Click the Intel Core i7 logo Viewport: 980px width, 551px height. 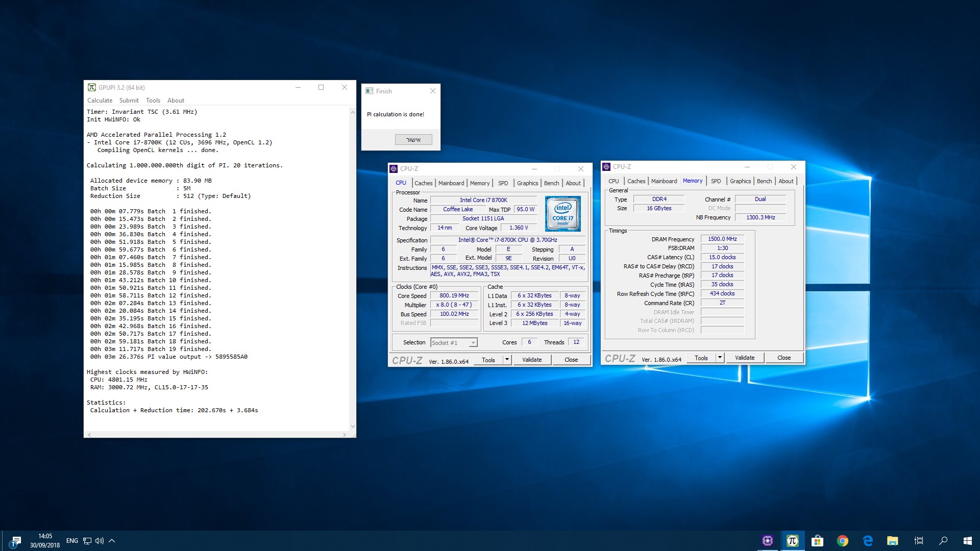(x=562, y=214)
